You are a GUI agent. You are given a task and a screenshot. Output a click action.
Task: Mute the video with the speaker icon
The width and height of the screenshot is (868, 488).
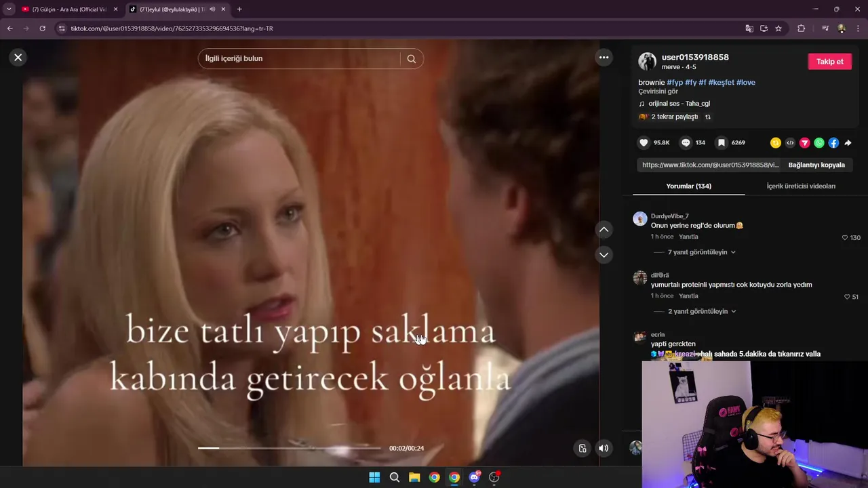click(604, 448)
